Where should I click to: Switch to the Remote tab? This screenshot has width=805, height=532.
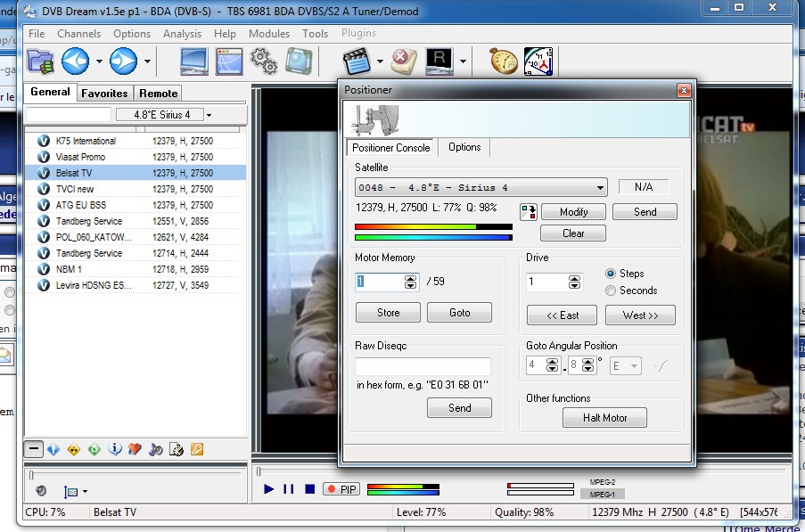pyautogui.click(x=158, y=94)
